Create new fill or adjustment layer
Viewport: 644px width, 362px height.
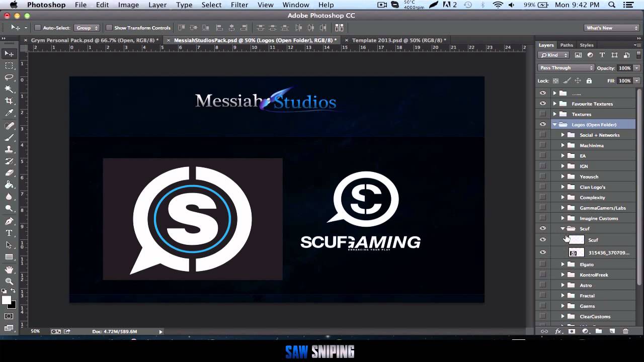[585, 331]
